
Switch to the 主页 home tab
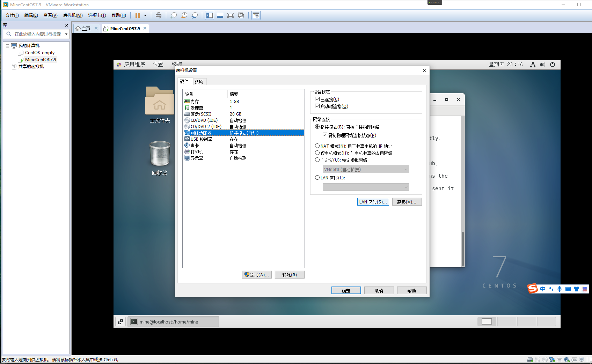tap(83, 29)
